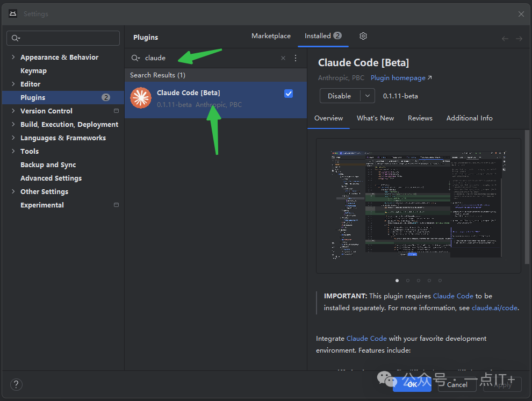The width and height of the screenshot is (532, 401).
Task: Show the fourth screenshot via carousel dot
Action: click(x=429, y=281)
